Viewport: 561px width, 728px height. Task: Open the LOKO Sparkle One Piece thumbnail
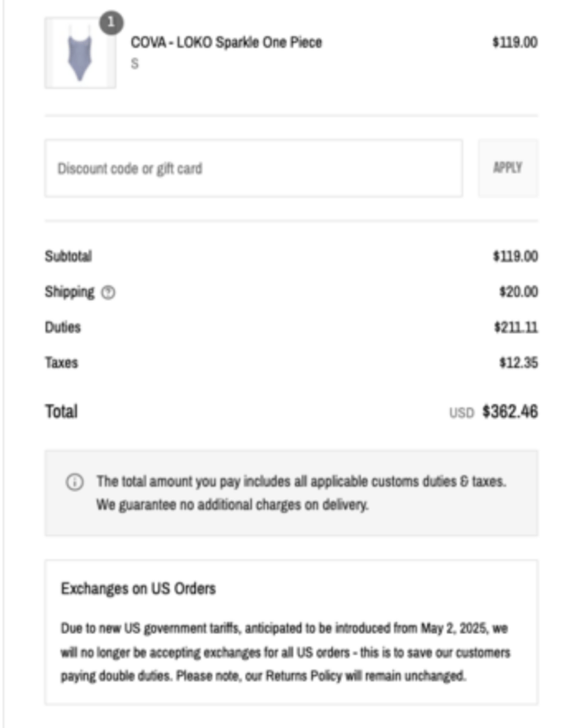tap(80, 53)
